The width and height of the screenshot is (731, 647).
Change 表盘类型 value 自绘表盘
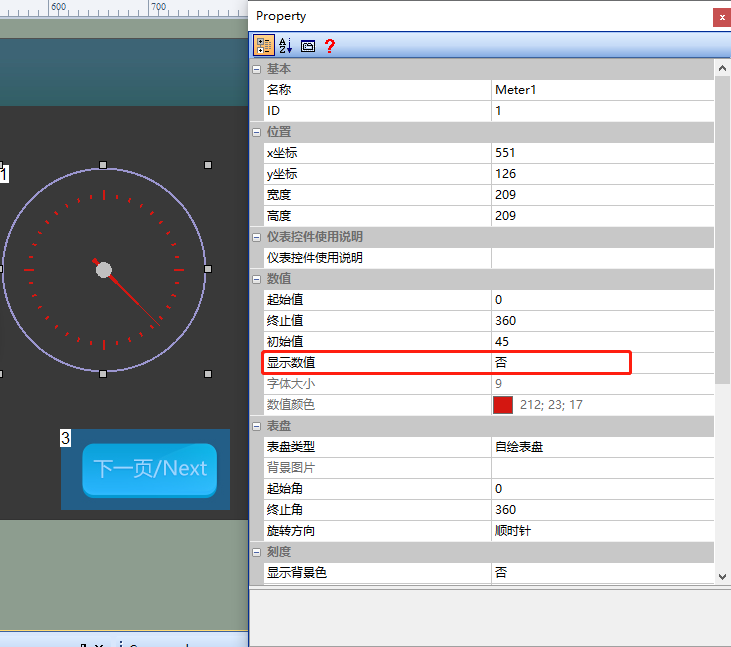click(x=602, y=447)
